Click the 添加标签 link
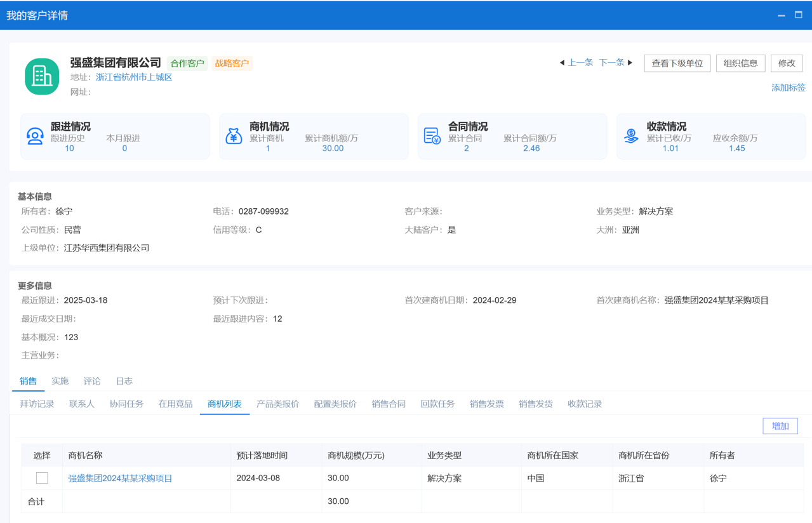This screenshot has height=523, width=812. tap(788, 88)
